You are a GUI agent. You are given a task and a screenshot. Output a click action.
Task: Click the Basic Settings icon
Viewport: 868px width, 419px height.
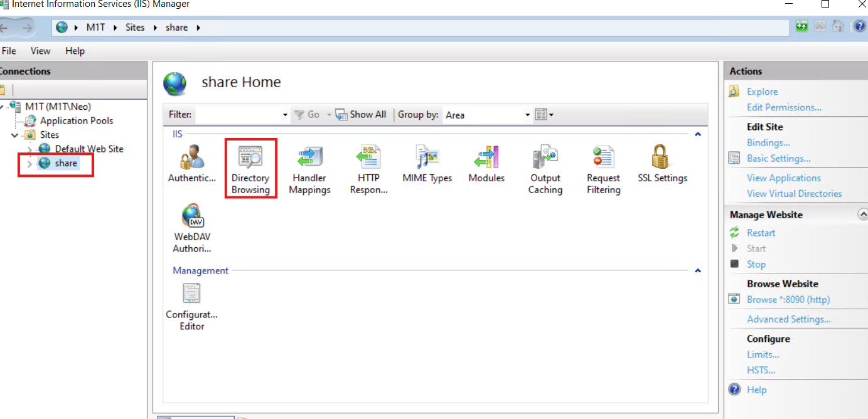734,158
